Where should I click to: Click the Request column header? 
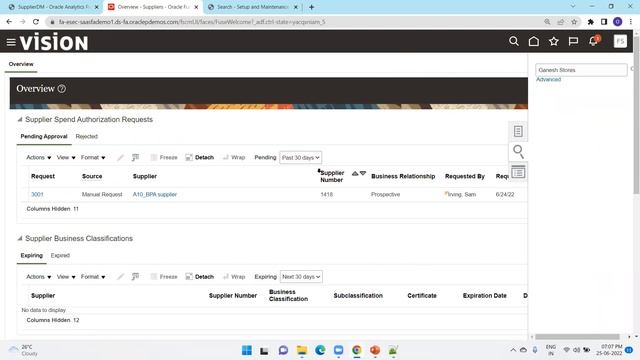pyautogui.click(x=43, y=176)
